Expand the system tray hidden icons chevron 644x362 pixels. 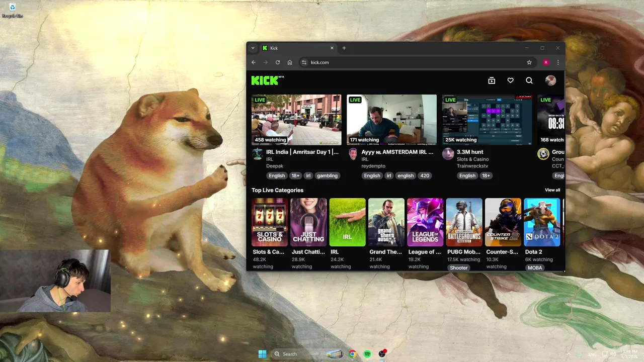coord(569,354)
